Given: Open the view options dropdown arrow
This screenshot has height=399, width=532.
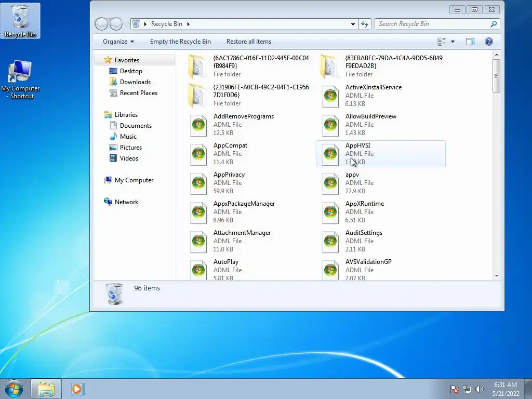Looking at the screenshot, I should click(x=453, y=42).
